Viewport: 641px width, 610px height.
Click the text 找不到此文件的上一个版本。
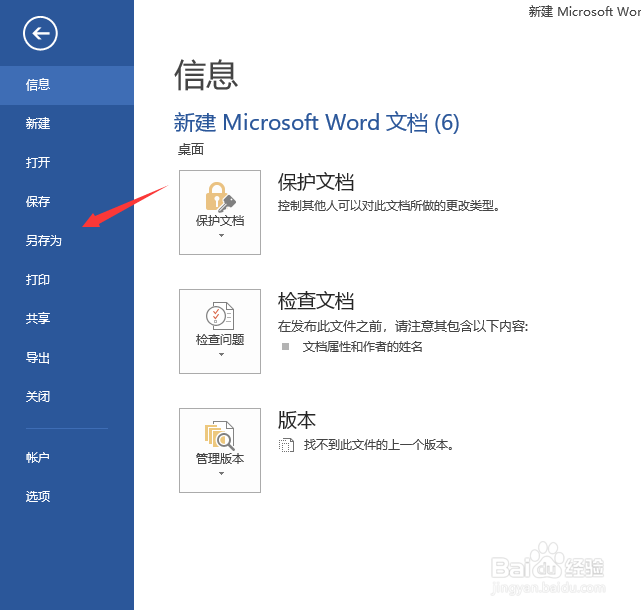[x=379, y=445]
